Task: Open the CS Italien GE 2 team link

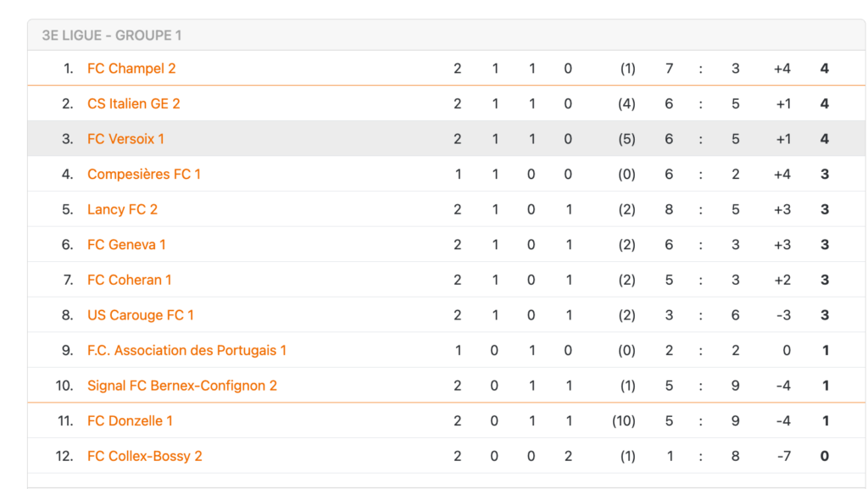Action: point(134,104)
